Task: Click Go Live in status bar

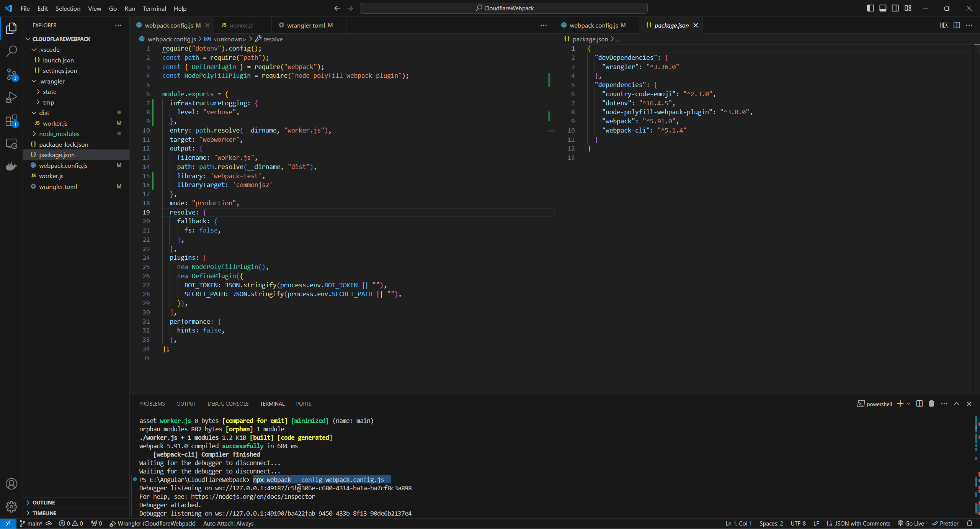Action: tap(911, 523)
